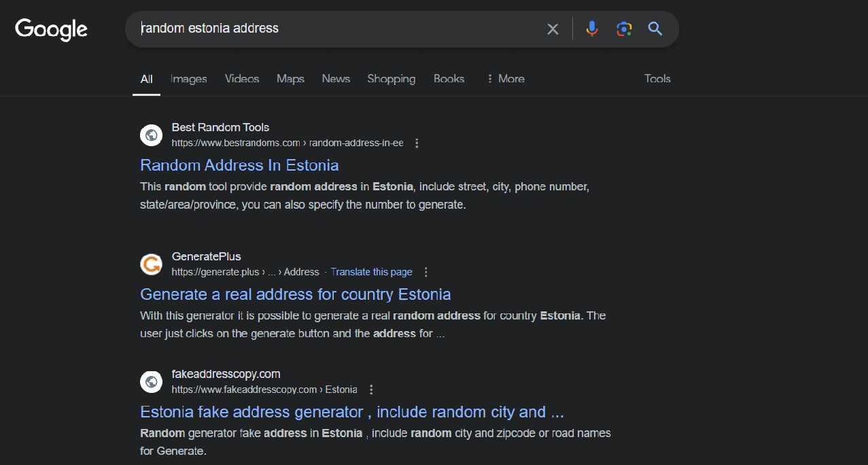Viewport: 868px width, 465px height.
Task: Open options menu for the generate.plus result
Action: click(x=426, y=272)
